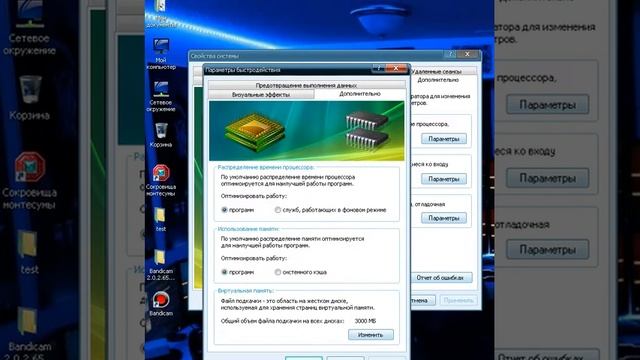Select the Корзина recycle bin icon
This screenshot has width=640, height=360.
click(161, 135)
